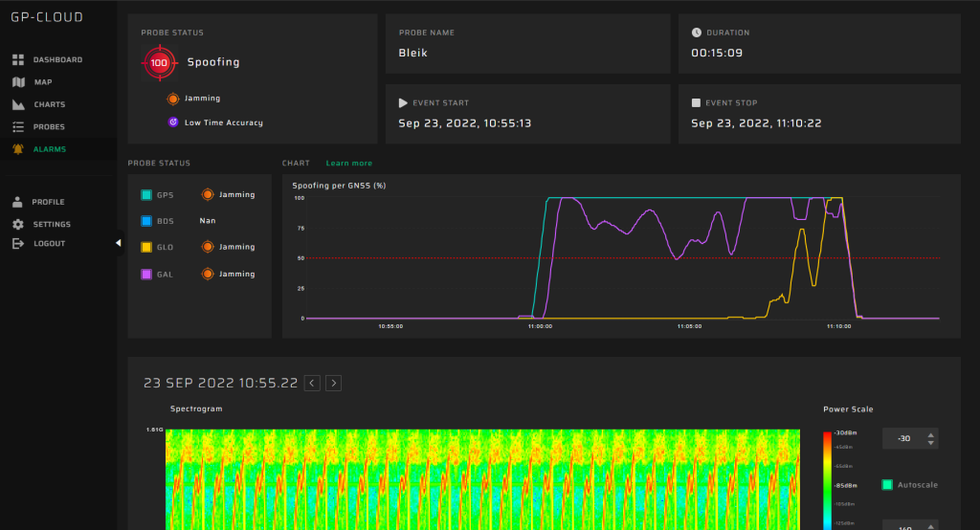Toggle the BDS series in chart legend
This screenshot has height=530, width=980.
pyautogui.click(x=146, y=221)
